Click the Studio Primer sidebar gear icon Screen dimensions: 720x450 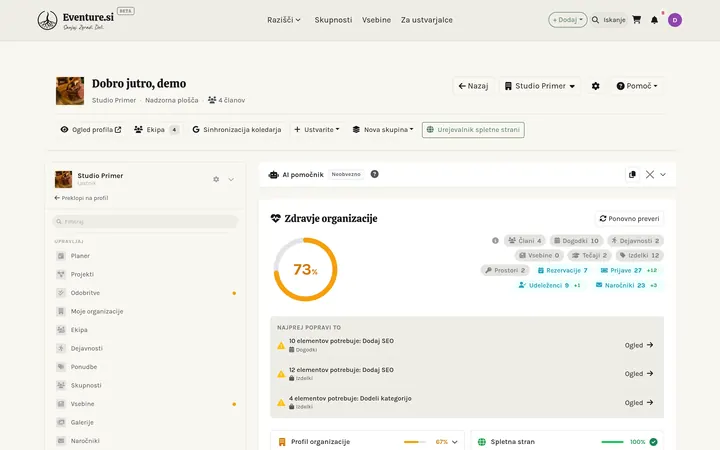tap(216, 179)
